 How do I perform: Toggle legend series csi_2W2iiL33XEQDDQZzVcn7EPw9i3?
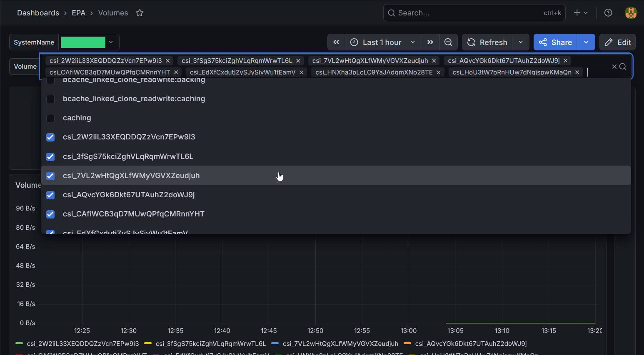(82, 344)
